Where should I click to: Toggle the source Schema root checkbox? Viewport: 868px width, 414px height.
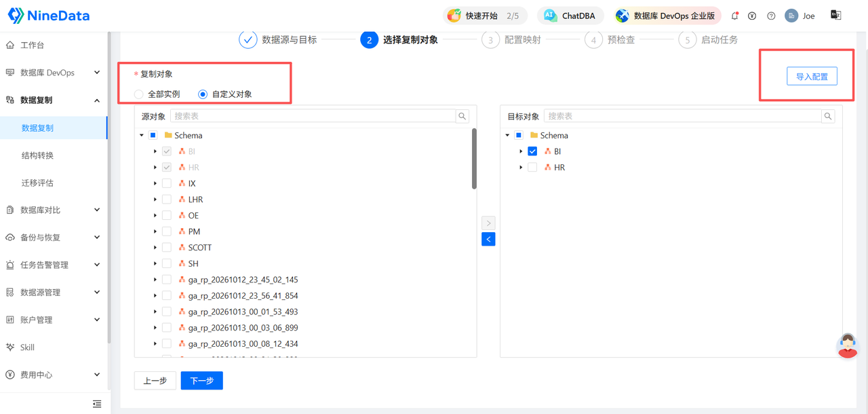pyautogui.click(x=153, y=135)
